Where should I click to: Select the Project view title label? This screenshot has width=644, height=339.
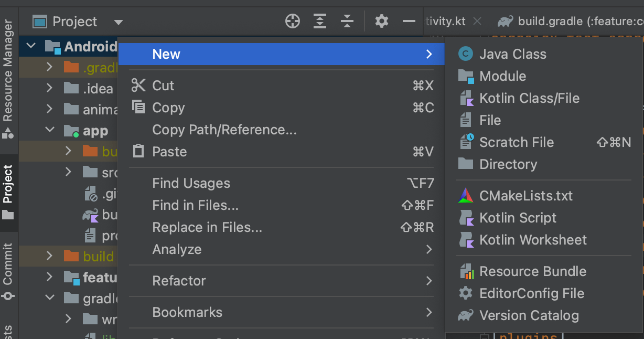[75, 22]
